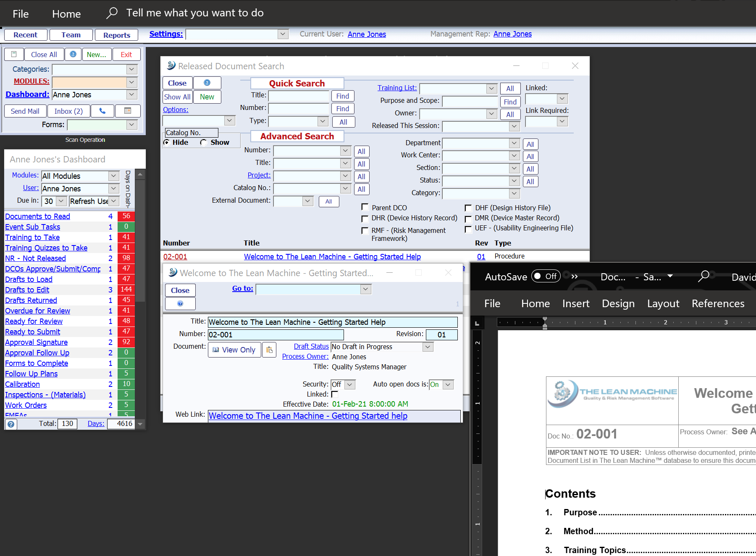Image resolution: width=756 pixels, height=556 pixels.
Task: Click the View Only document button
Action: (234, 350)
